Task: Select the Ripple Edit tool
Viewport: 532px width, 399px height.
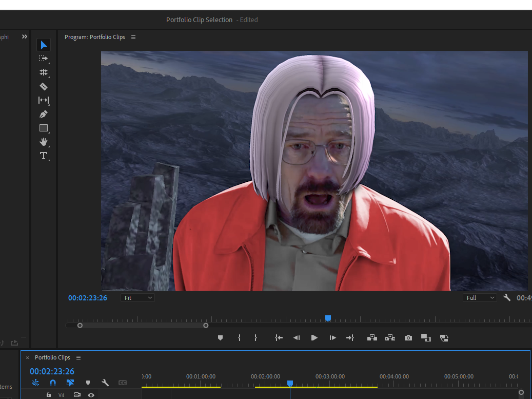Action: click(44, 72)
